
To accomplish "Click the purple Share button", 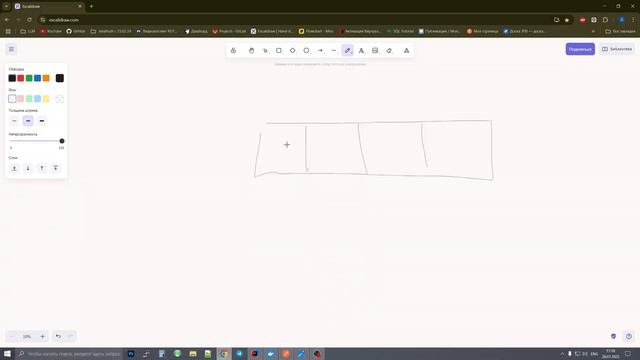I will click(x=580, y=49).
